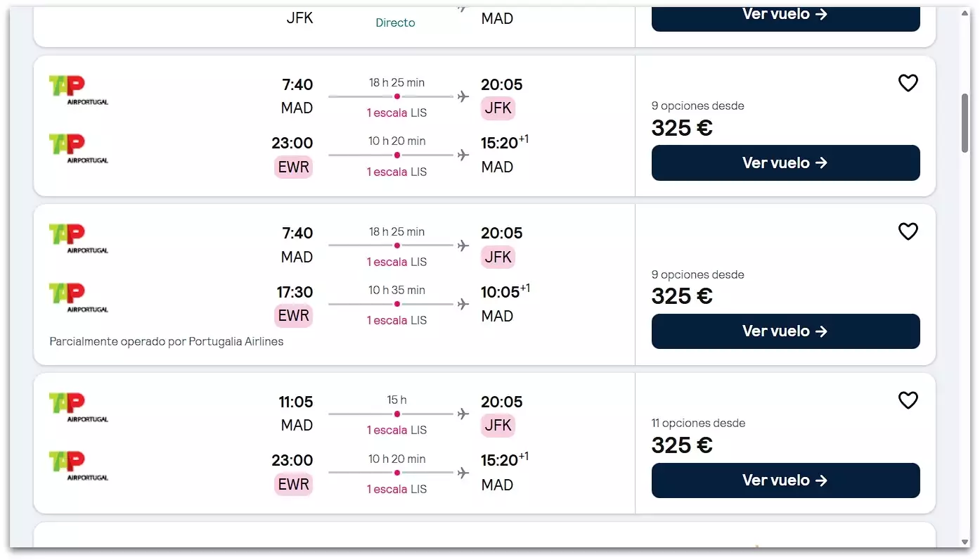This screenshot has width=980, height=560.
Task: Select the JFK badge in the 11:05 flight
Action: pyautogui.click(x=498, y=426)
